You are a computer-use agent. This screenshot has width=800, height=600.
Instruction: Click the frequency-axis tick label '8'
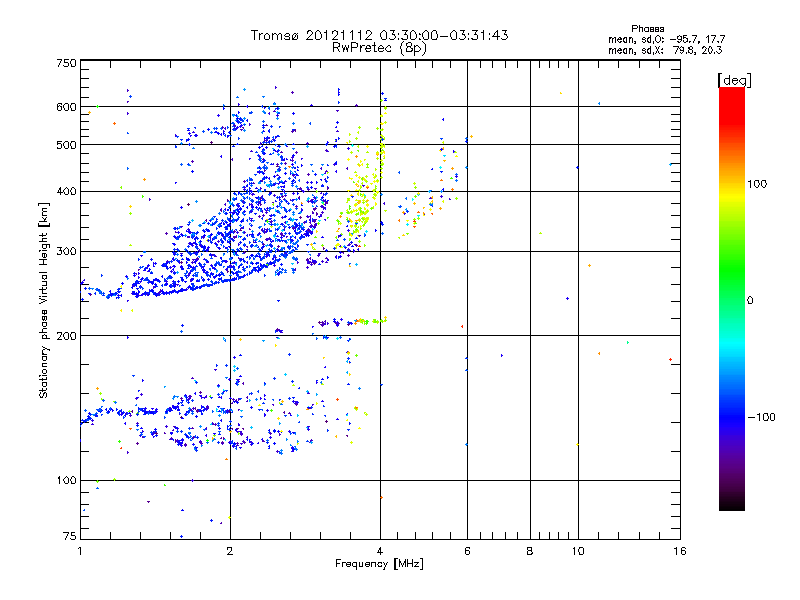tap(530, 551)
